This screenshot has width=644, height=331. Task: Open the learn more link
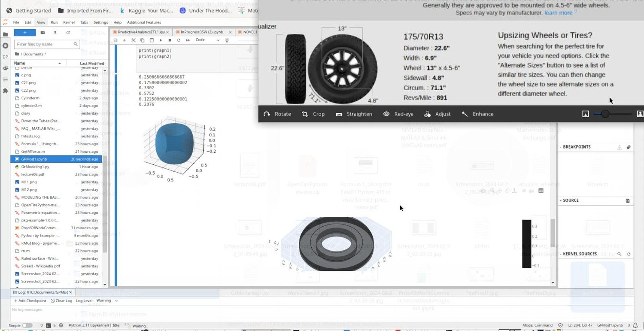(559, 13)
